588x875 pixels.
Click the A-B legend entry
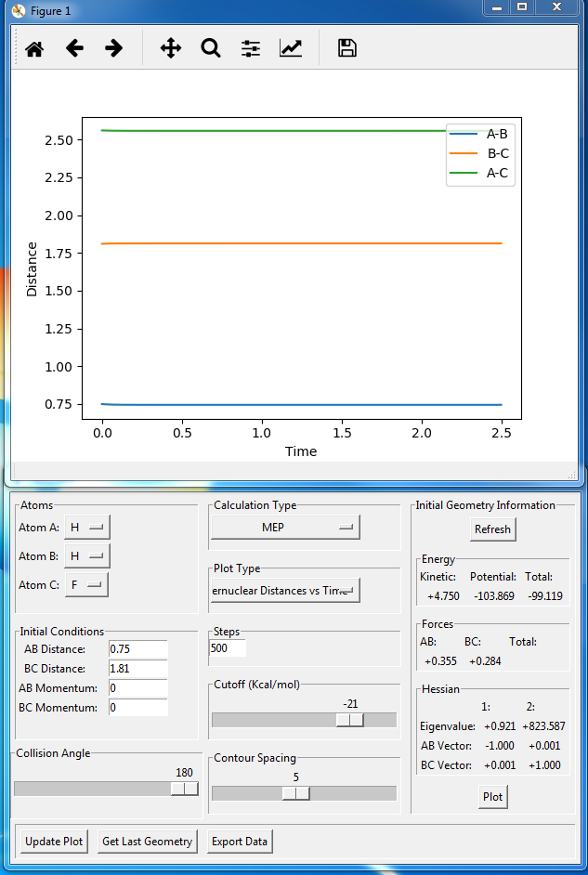479,134
